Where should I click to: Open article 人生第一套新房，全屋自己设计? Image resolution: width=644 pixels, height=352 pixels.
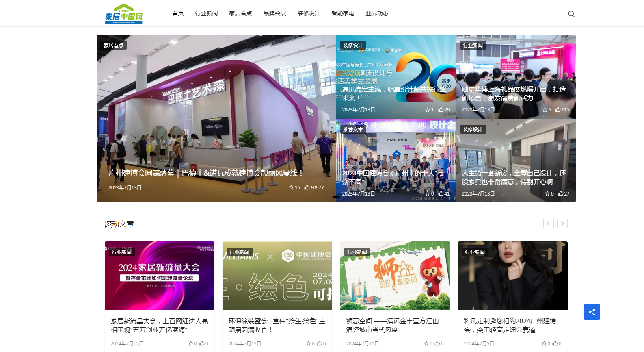pos(513,178)
